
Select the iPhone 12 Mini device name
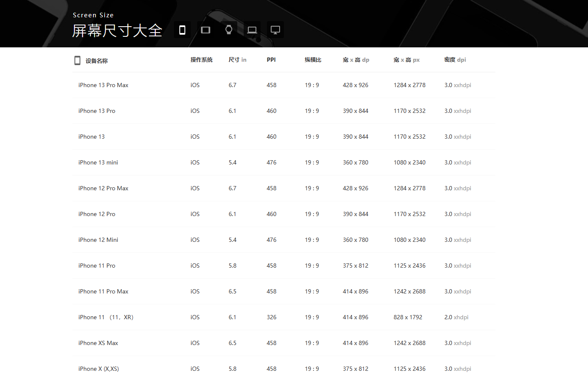click(x=98, y=240)
